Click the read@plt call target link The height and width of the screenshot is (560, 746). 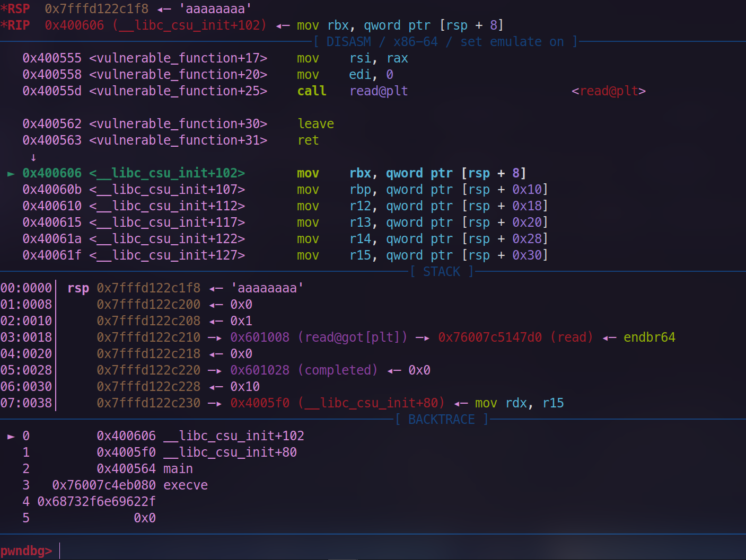[609, 91]
